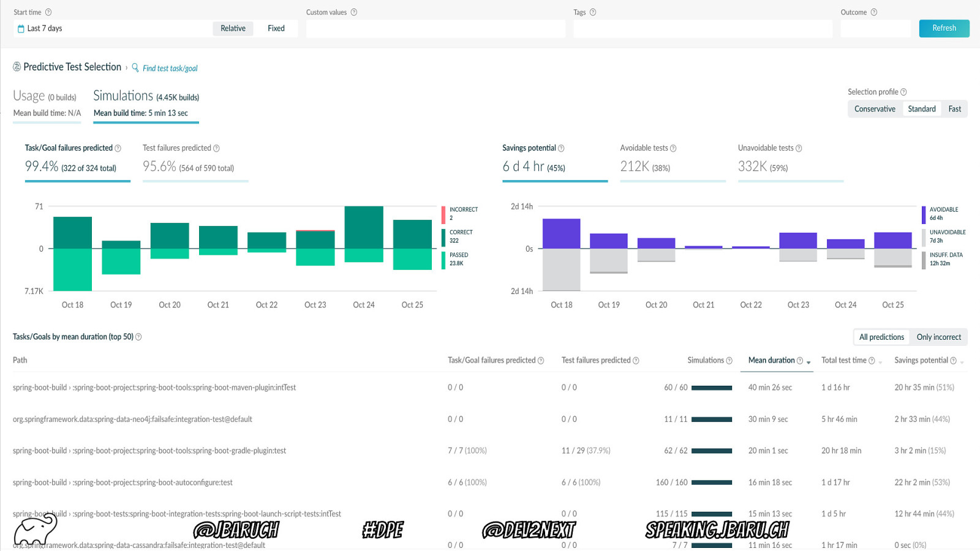Sort by the Path column header

tap(20, 361)
